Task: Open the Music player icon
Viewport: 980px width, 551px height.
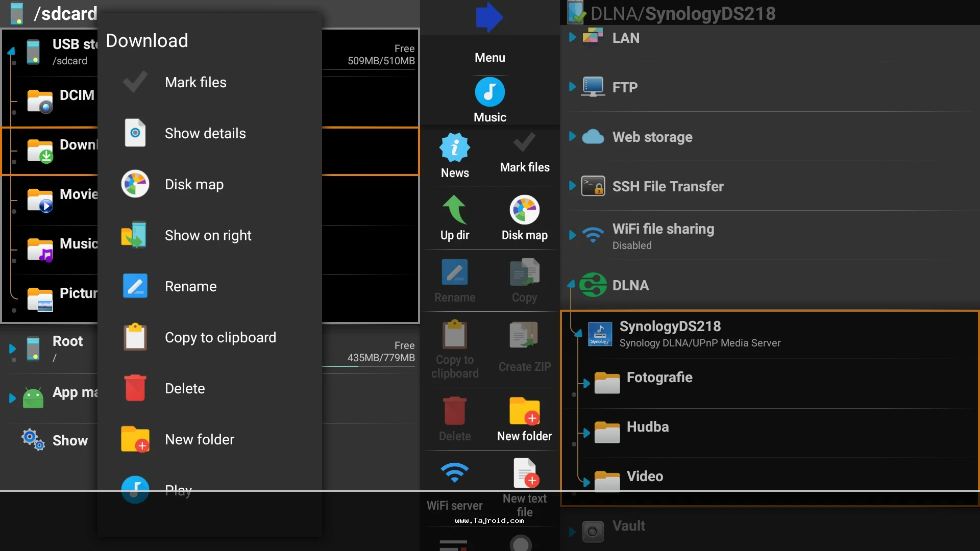Action: click(489, 92)
